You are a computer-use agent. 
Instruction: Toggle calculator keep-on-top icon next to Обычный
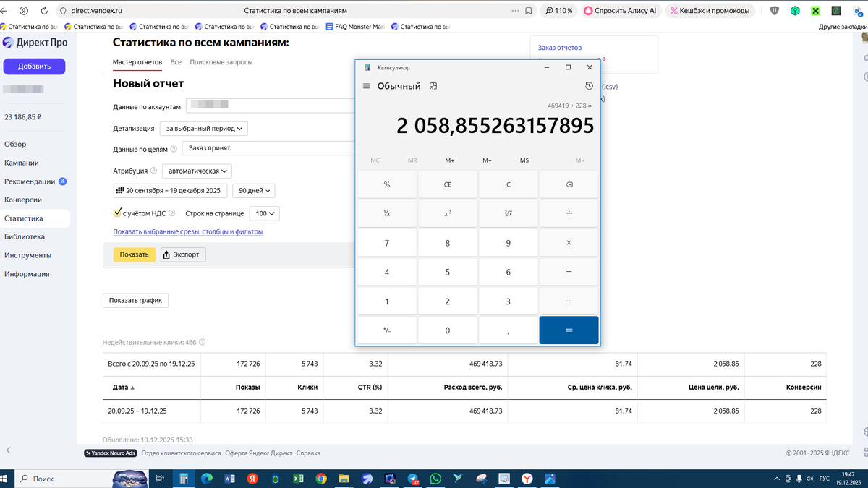[x=433, y=86]
